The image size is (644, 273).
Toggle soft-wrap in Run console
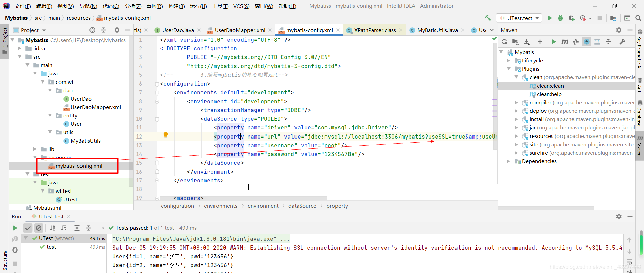[629, 262]
